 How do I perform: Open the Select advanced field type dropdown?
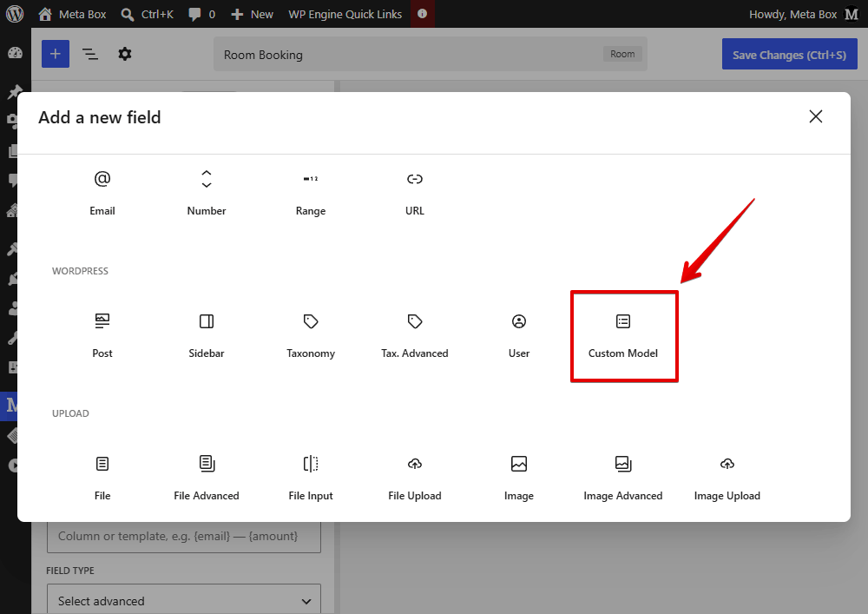(184, 599)
